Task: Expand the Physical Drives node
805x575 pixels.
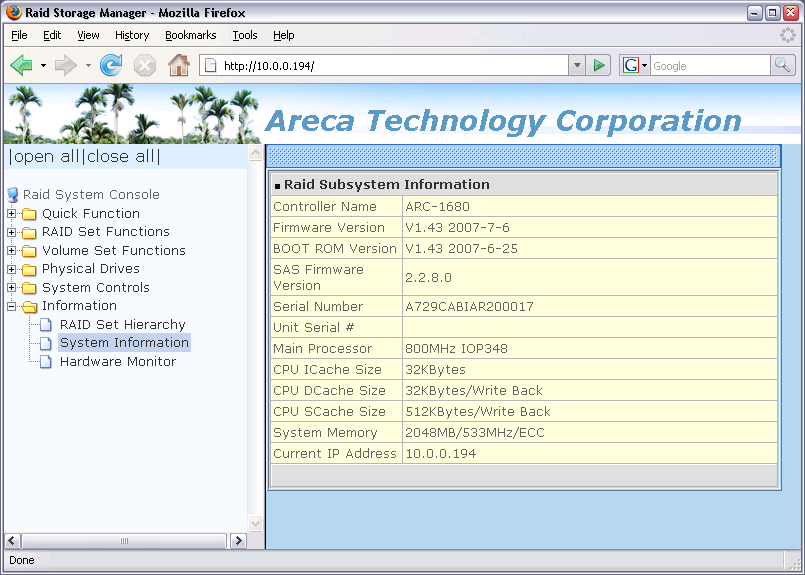Action: click(x=11, y=269)
